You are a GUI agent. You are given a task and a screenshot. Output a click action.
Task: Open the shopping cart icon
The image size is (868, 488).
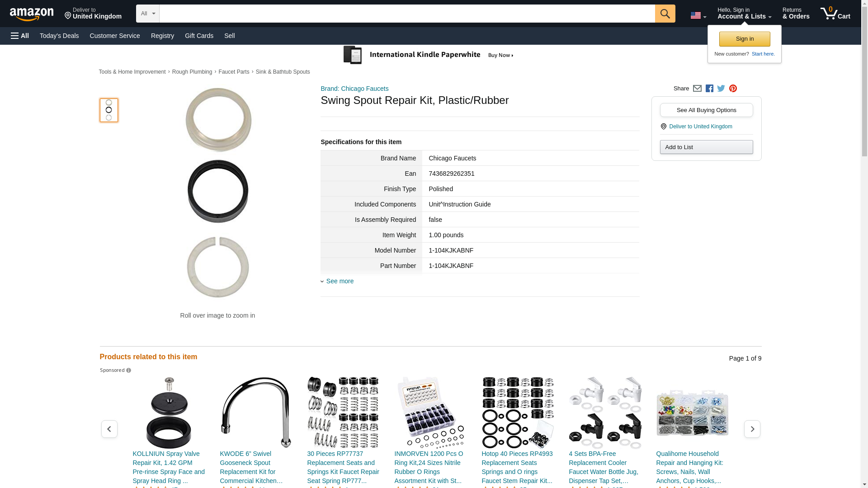[835, 14]
